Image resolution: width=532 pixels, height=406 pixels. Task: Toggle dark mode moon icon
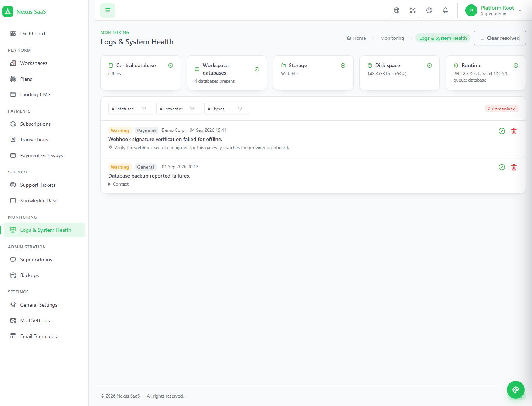point(429,10)
